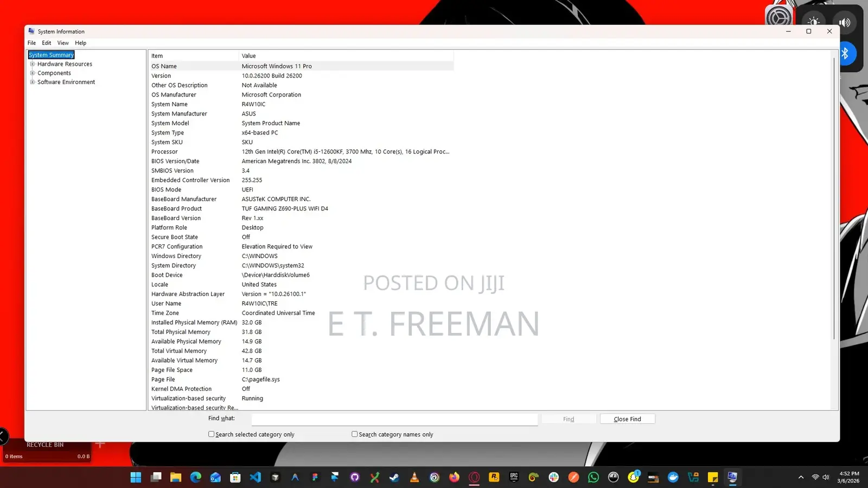Launch Steam from the taskbar
The width and height of the screenshot is (868, 488).
394,477
